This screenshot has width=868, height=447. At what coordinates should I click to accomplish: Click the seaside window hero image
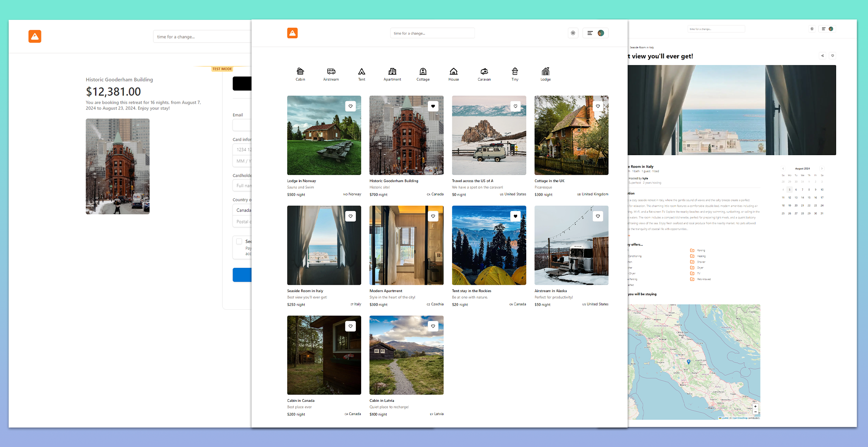[732, 110]
